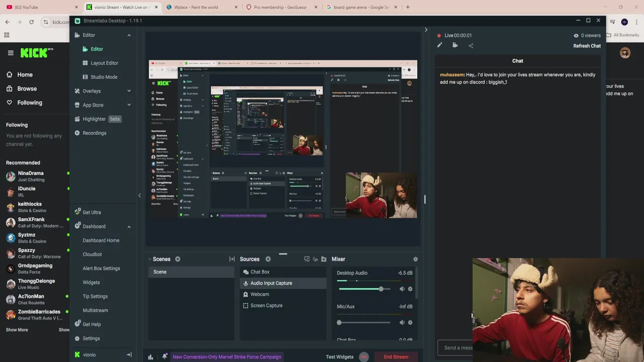Click the 0 viewers eye indicator

tap(587, 36)
